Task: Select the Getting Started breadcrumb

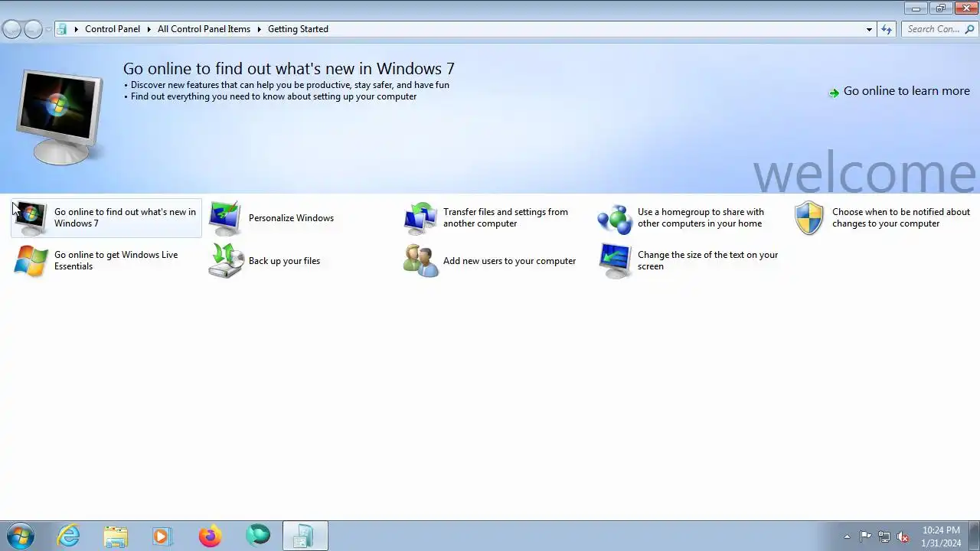Action: (x=298, y=29)
